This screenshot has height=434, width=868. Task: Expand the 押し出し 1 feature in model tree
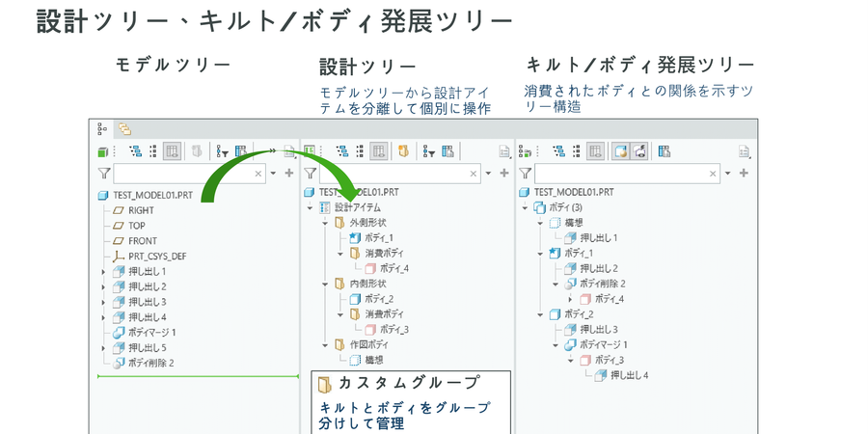(x=103, y=272)
